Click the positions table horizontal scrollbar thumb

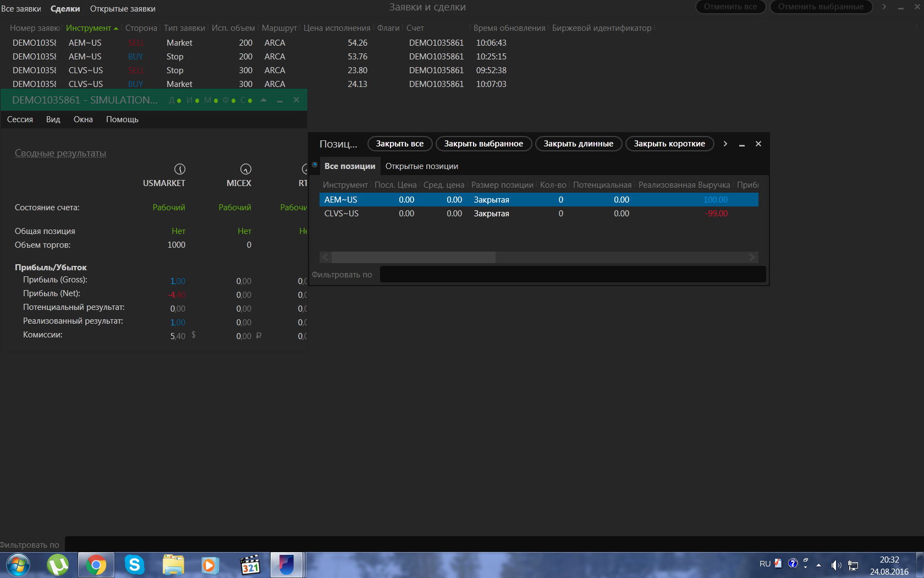pos(413,257)
